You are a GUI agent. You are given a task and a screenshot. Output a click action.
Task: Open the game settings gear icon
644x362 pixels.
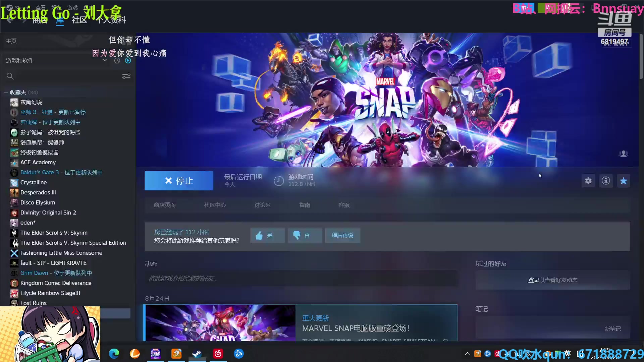[x=588, y=181]
